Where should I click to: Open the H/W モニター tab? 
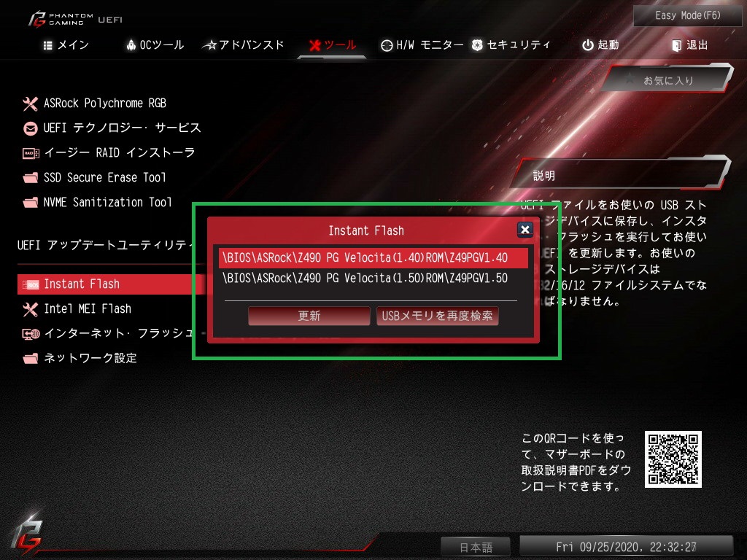pyautogui.click(x=422, y=45)
